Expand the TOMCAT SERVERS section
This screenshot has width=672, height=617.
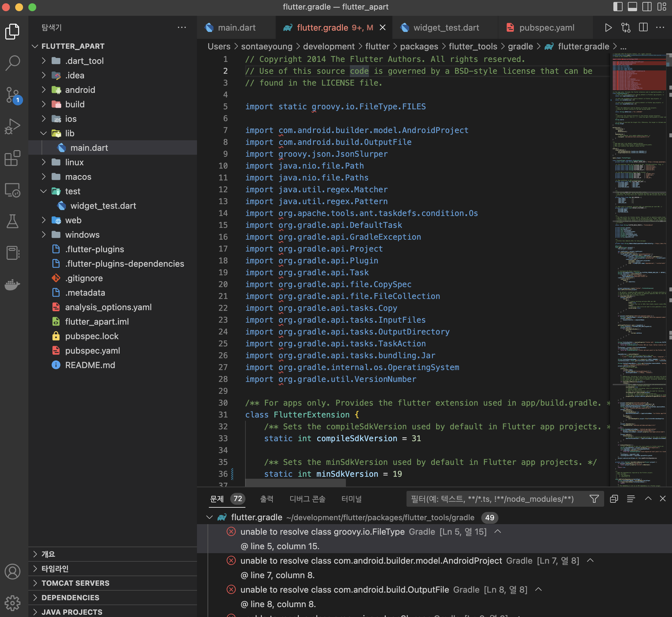(x=113, y=583)
